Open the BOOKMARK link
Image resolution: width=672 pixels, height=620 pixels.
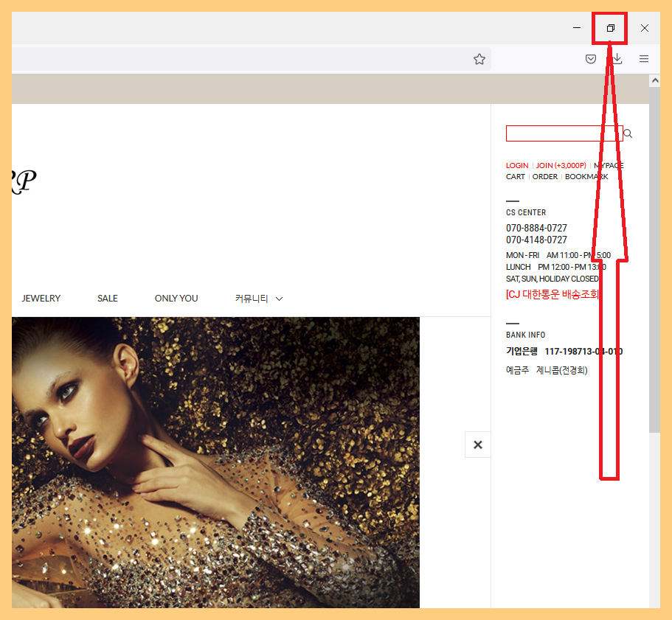(586, 177)
